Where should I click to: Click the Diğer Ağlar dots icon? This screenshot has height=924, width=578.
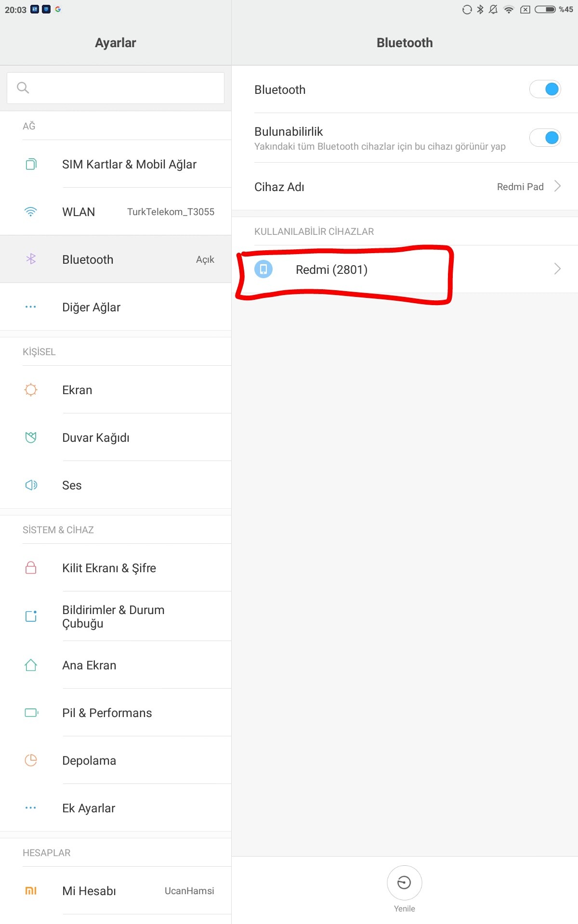tap(31, 307)
